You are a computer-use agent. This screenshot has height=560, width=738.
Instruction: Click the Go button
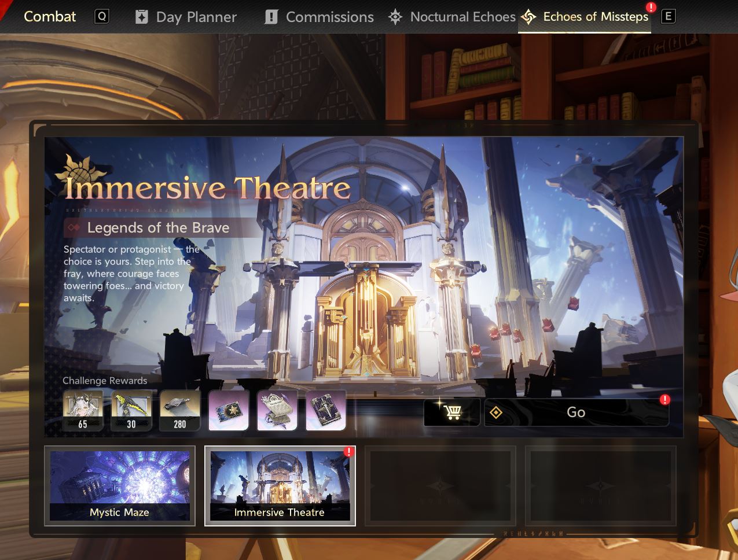click(x=577, y=412)
